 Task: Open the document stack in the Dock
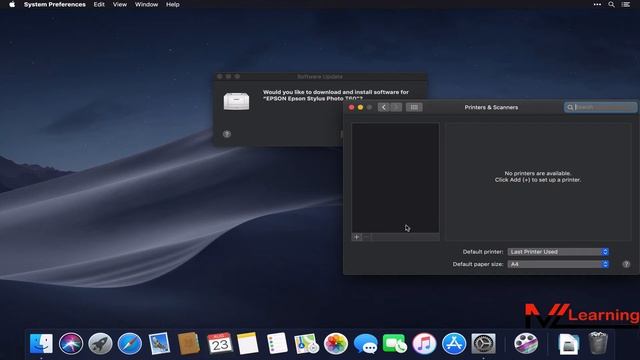pyautogui.click(x=569, y=343)
